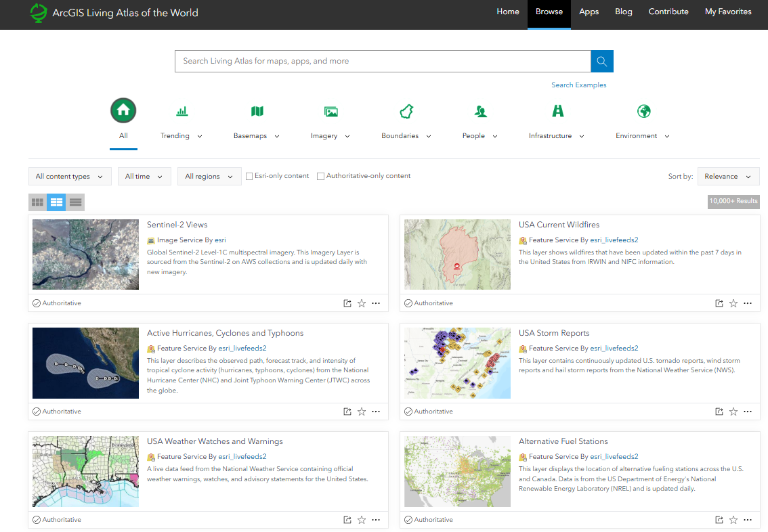Open the Alternative Fuel Stations title link
The height and width of the screenshot is (532, 768).
[x=563, y=441]
